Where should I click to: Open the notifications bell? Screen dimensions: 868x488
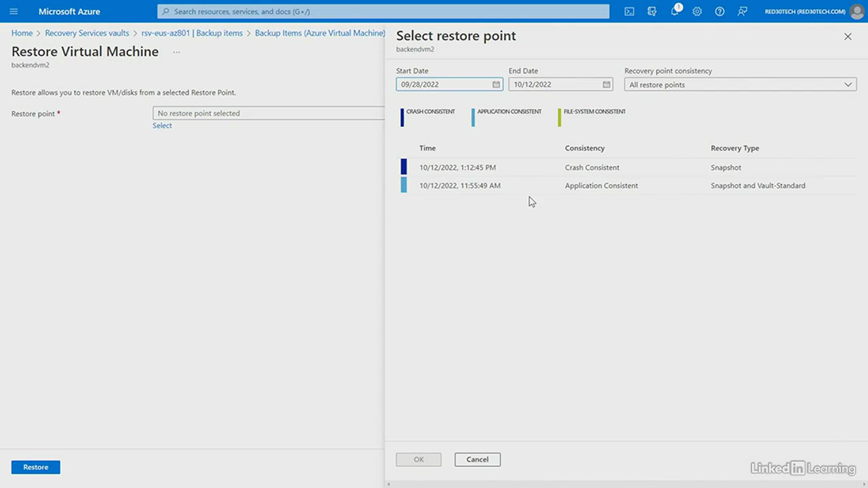coord(675,11)
